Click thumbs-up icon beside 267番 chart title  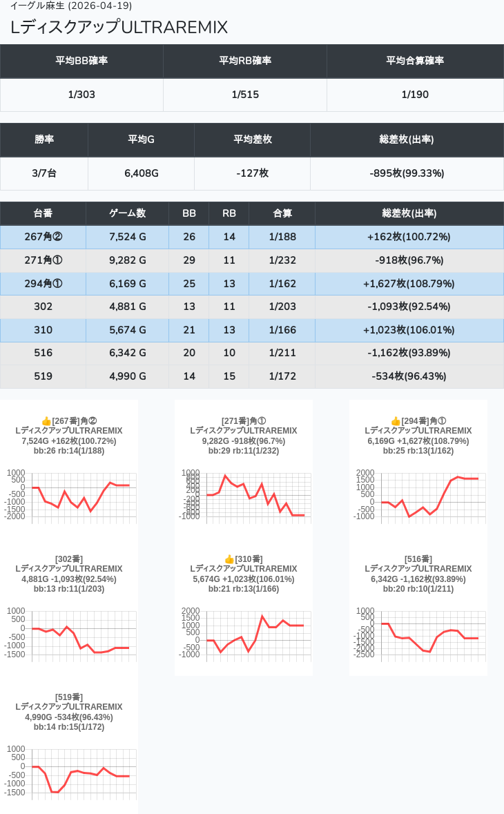[46, 421]
